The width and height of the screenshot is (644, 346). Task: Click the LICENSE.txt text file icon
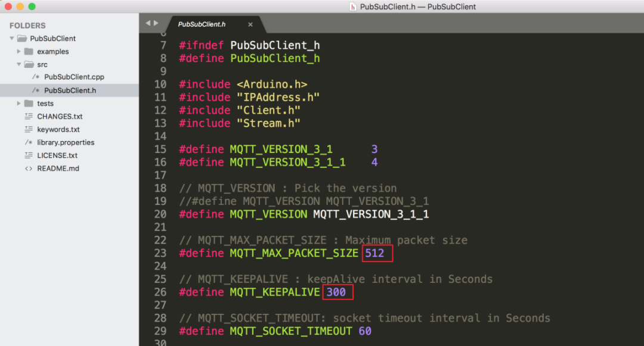pos(29,155)
